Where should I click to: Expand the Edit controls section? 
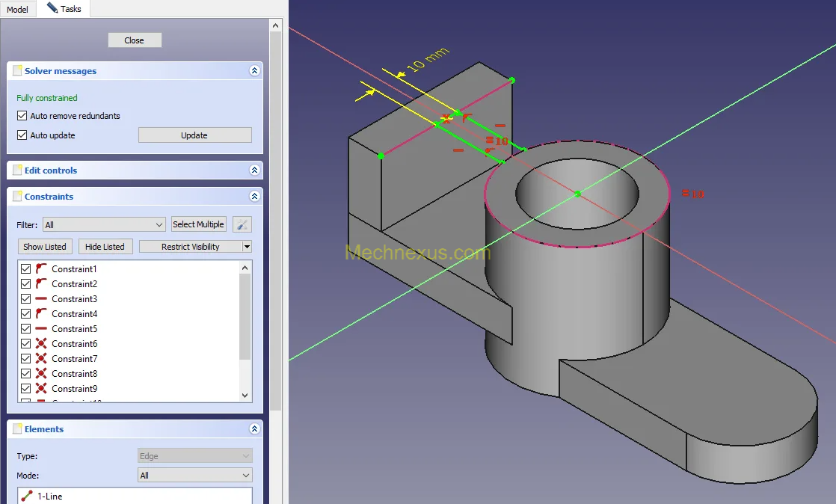point(254,170)
